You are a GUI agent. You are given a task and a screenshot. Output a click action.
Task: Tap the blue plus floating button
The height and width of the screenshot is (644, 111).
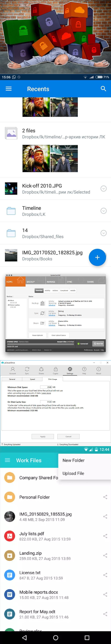click(97, 257)
